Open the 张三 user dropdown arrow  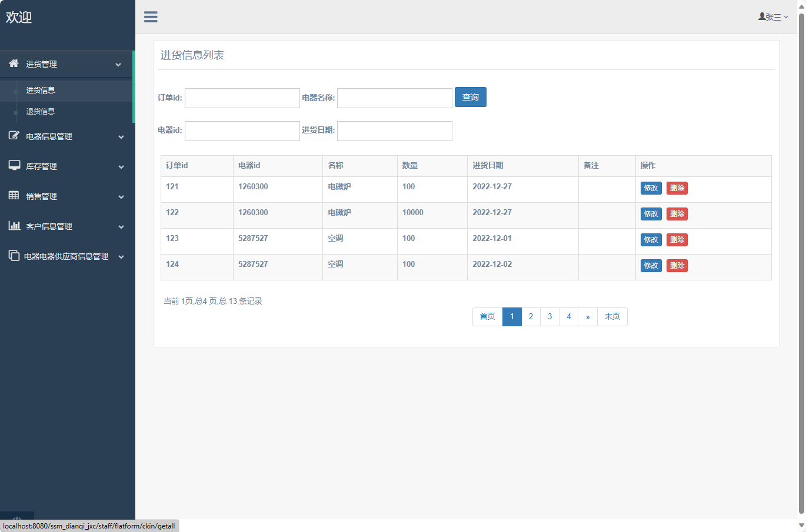point(786,17)
